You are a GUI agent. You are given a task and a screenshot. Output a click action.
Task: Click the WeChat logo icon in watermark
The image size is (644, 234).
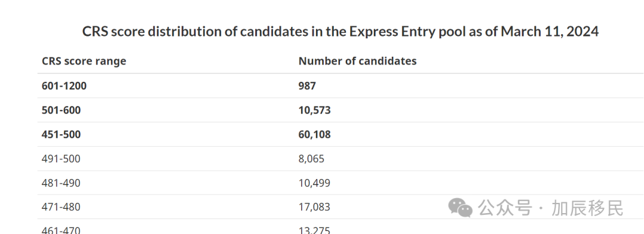(x=460, y=207)
